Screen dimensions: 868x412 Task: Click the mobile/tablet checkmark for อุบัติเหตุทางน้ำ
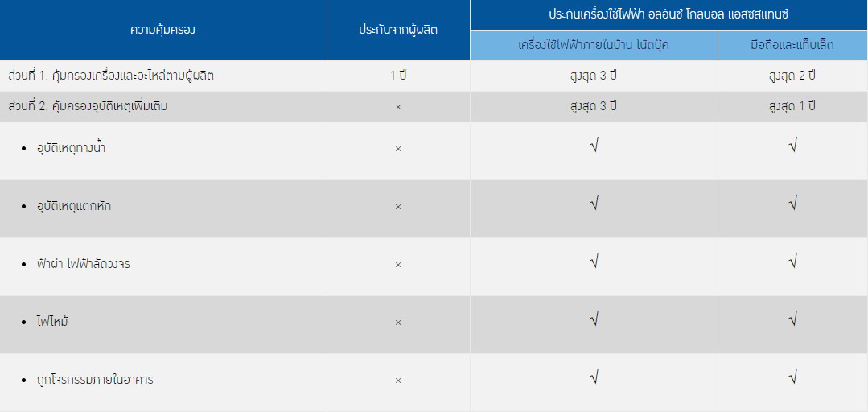point(792,146)
